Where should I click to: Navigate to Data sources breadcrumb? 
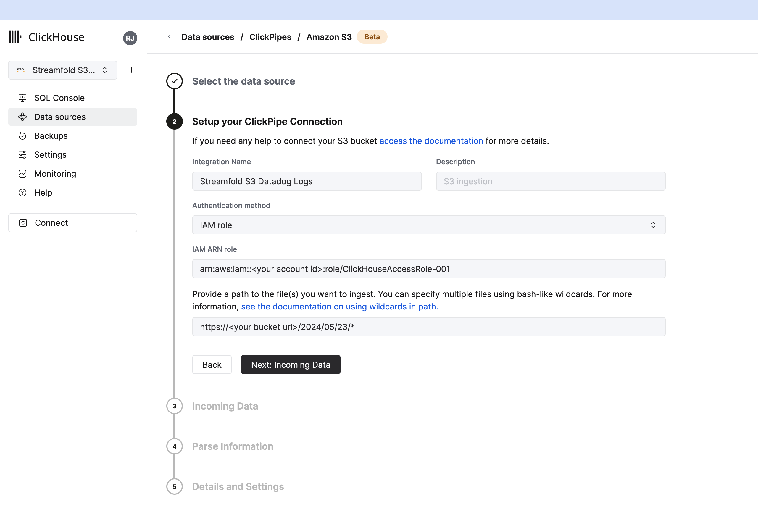pyautogui.click(x=208, y=37)
